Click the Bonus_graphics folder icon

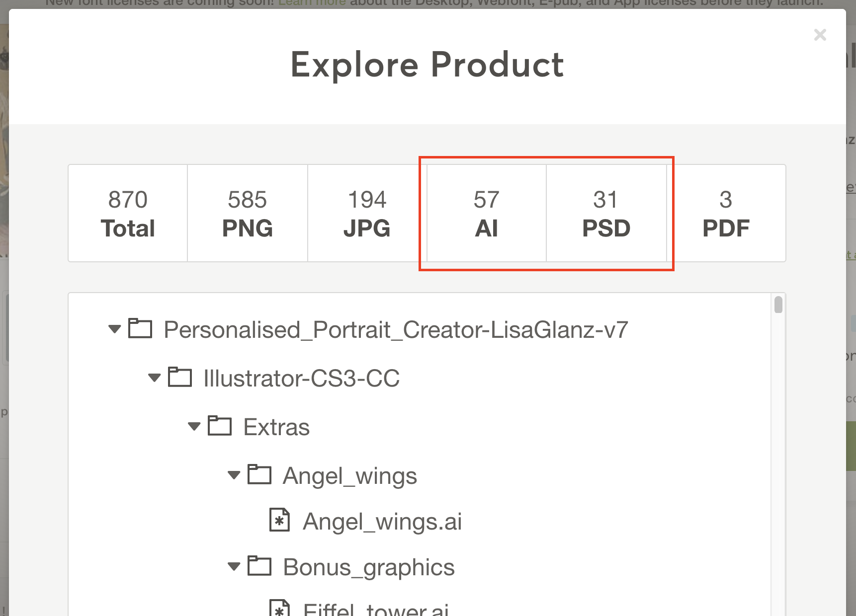click(259, 566)
